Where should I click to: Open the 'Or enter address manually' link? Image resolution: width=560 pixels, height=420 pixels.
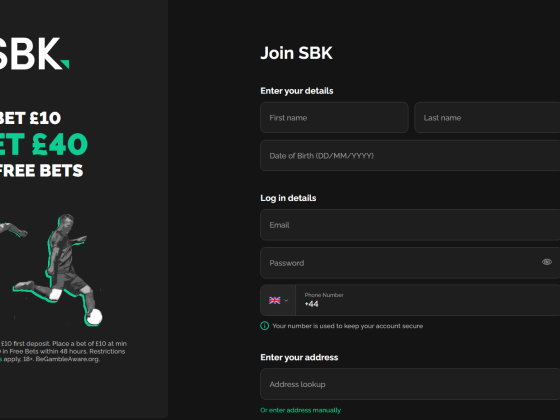pyautogui.click(x=301, y=410)
